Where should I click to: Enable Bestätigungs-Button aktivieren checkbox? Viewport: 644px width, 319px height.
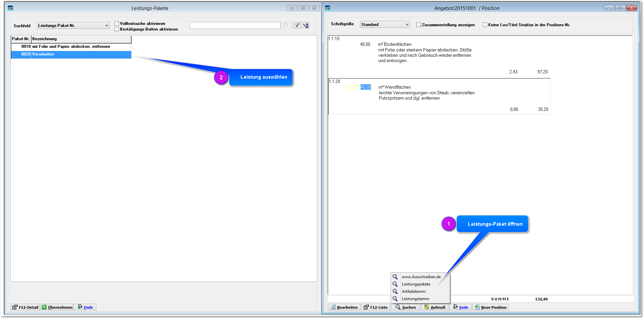point(117,29)
